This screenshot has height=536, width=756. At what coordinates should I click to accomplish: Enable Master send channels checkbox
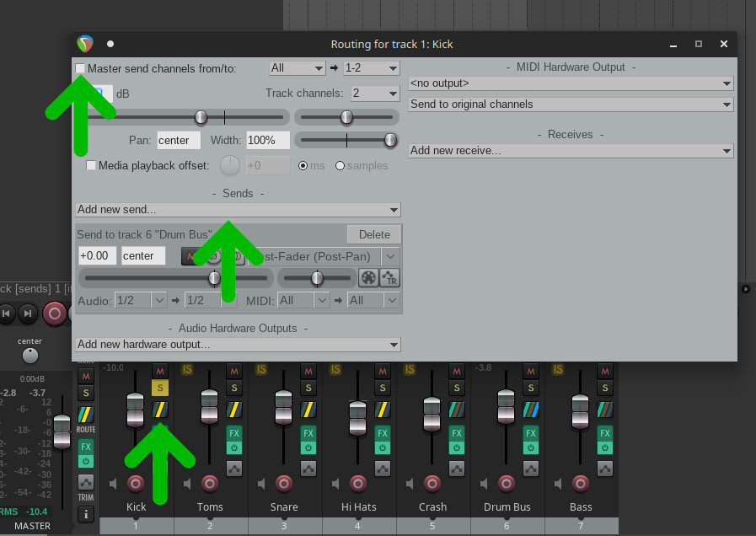pos(80,68)
